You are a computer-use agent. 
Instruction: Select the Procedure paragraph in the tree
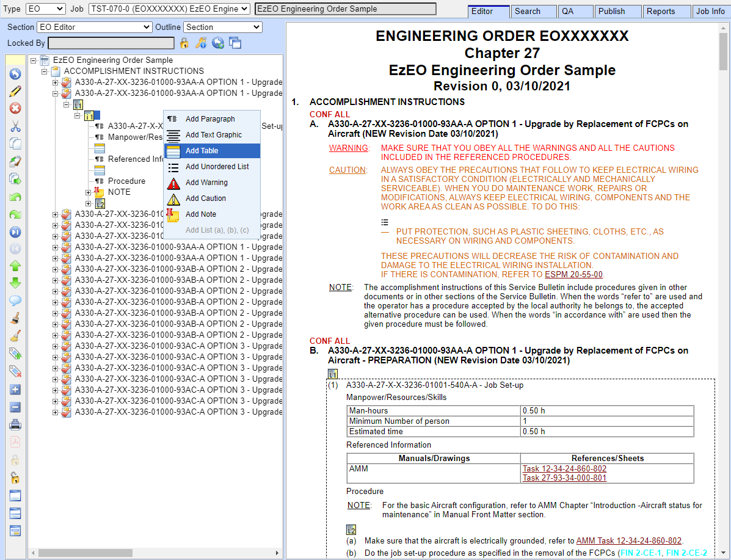tap(126, 181)
